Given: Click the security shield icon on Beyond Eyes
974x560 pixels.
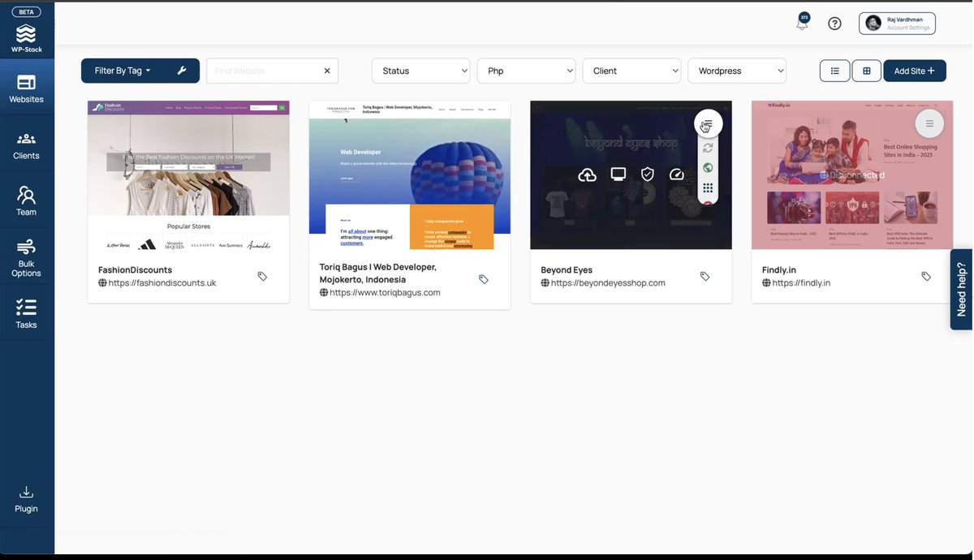Looking at the screenshot, I should point(648,174).
